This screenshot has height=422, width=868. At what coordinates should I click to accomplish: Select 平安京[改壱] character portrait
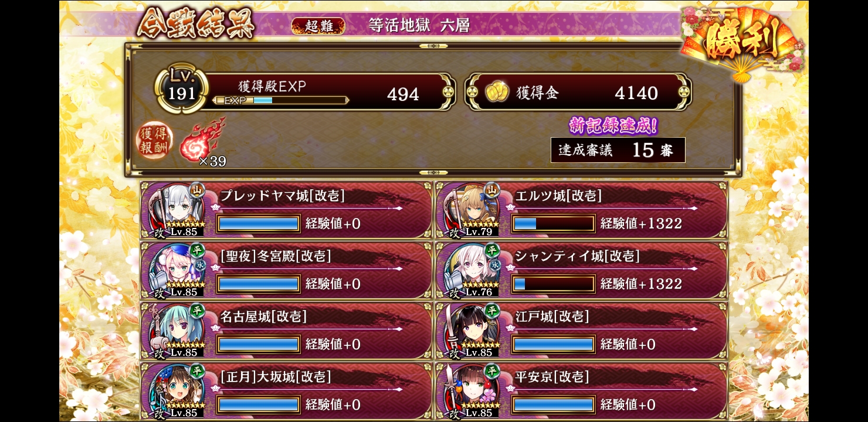(x=471, y=391)
